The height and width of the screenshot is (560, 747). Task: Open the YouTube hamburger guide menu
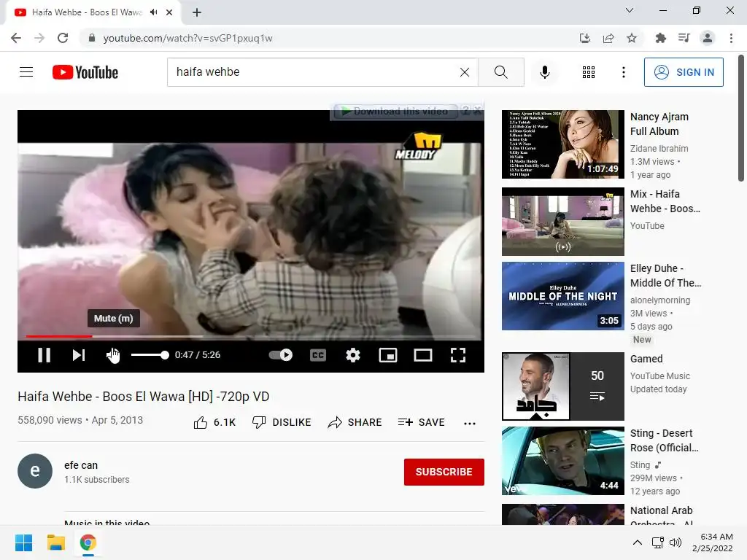pos(26,72)
